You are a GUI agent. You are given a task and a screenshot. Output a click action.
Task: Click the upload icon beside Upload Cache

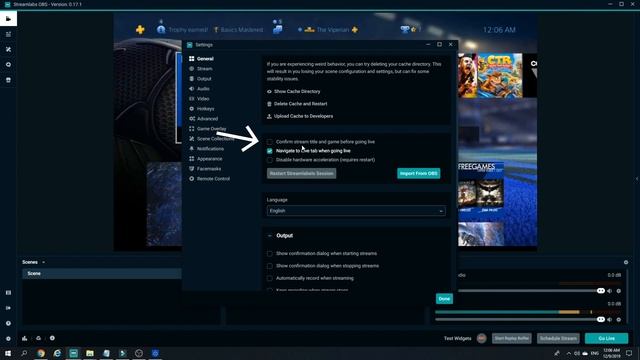point(269,116)
